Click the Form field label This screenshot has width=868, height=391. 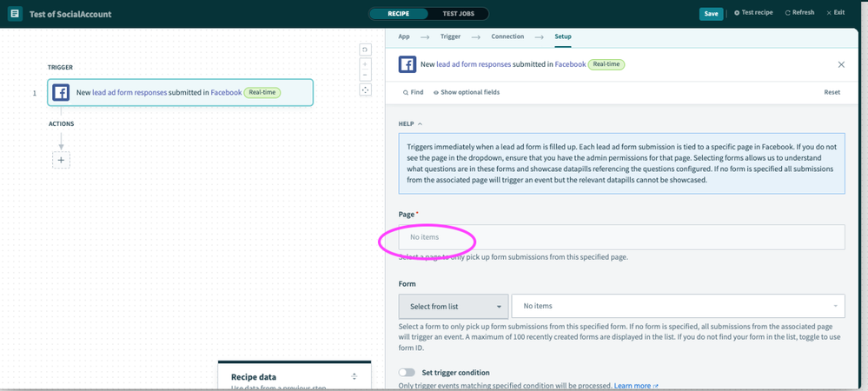(407, 283)
